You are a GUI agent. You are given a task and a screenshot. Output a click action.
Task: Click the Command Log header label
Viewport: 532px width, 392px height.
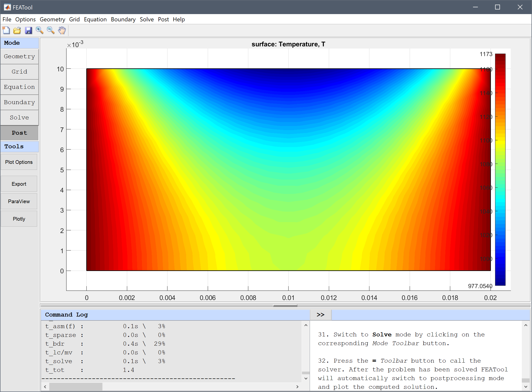(x=66, y=315)
